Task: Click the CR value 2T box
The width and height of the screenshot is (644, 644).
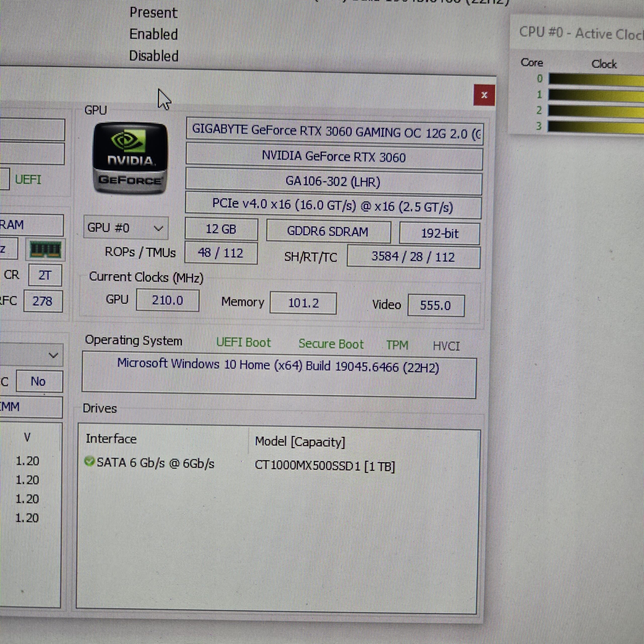Action: click(x=45, y=275)
